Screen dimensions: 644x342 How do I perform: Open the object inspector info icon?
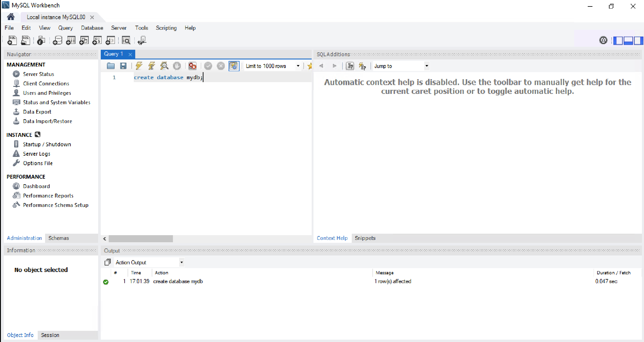(41, 40)
